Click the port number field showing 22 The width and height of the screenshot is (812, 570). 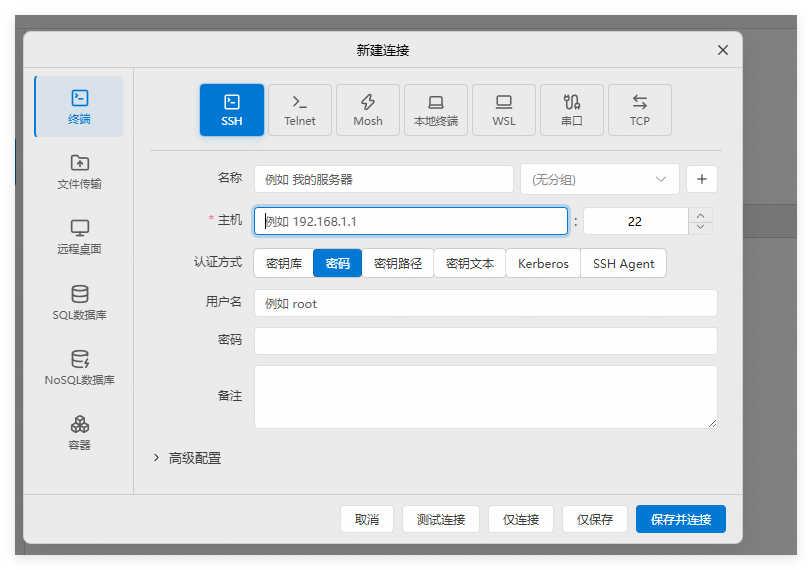[x=635, y=221]
